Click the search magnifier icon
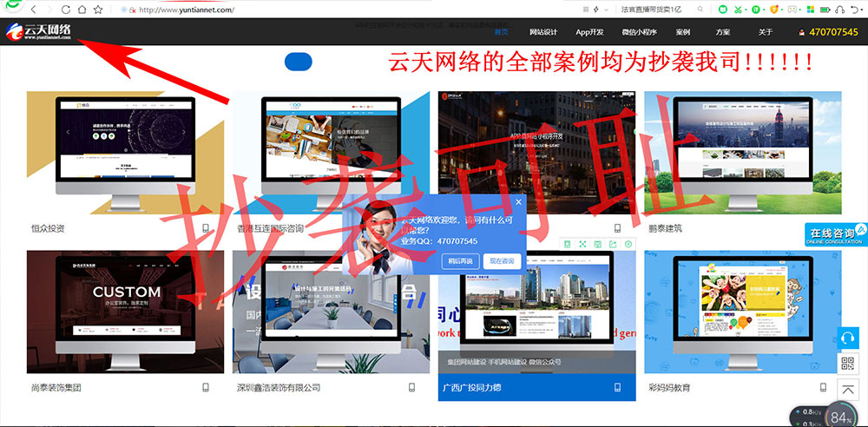 point(700,10)
